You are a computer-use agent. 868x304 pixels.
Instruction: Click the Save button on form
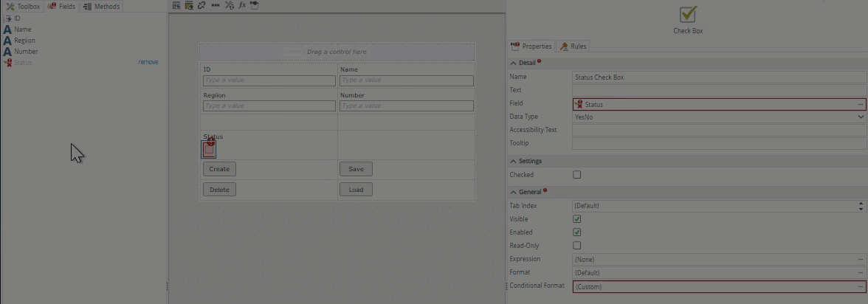coord(356,169)
